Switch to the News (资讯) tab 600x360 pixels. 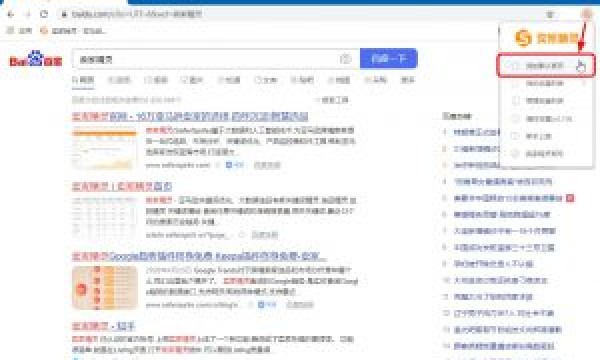point(119,80)
